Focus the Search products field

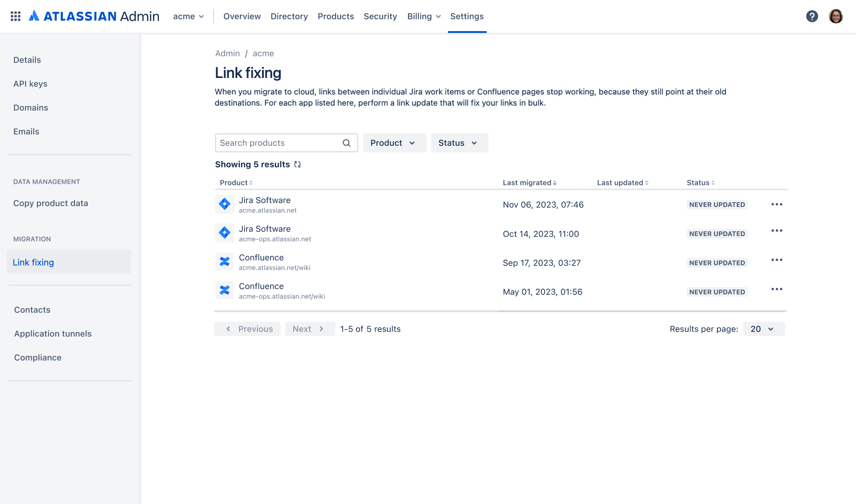tap(278, 143)
